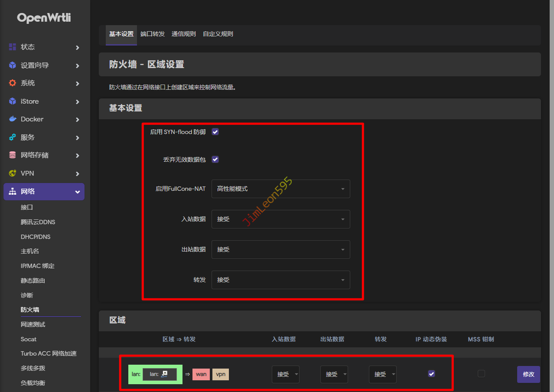Click the 服务 gears icon
The image size is (554, 392).
(x=13, y=137)
